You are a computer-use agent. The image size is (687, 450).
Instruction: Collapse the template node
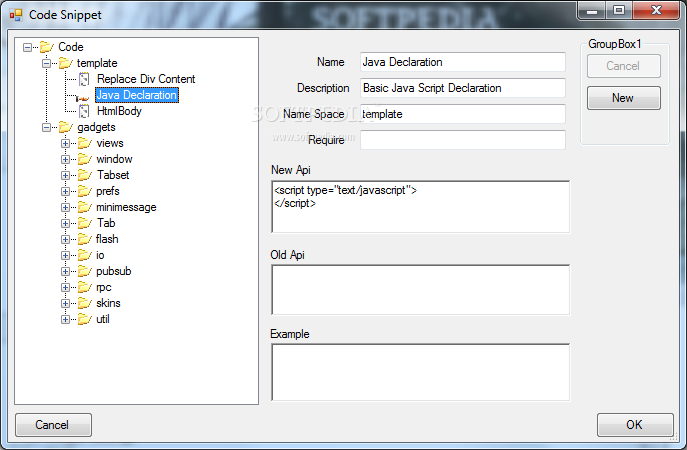46,64
